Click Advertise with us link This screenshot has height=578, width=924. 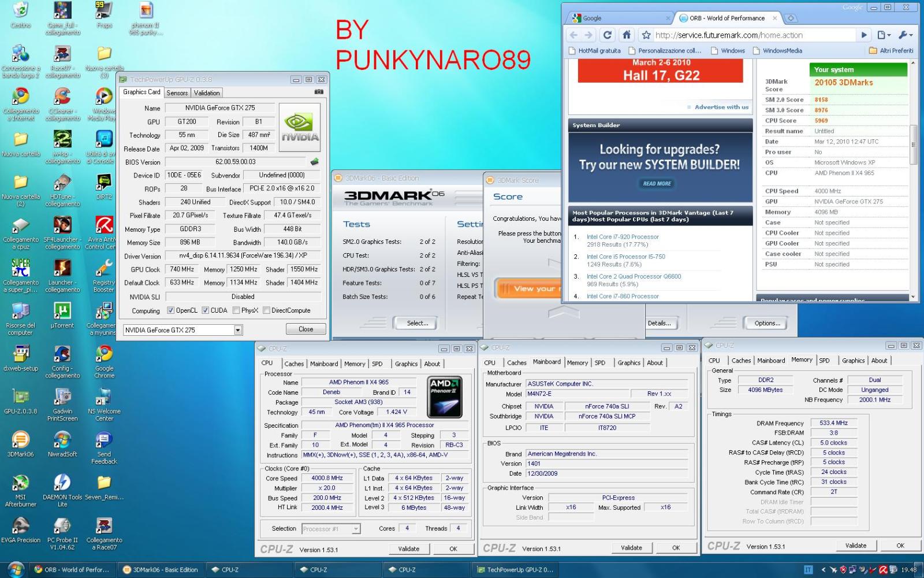[721, 107]
